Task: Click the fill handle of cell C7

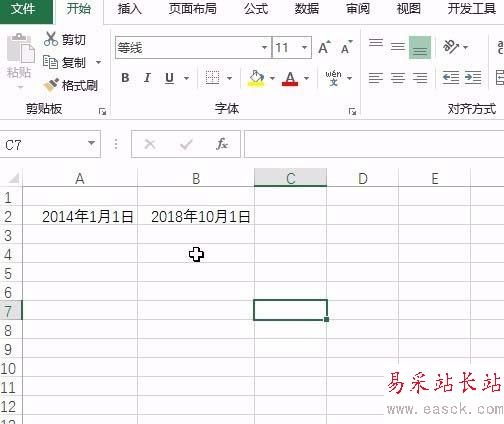Action: point(326,319)
